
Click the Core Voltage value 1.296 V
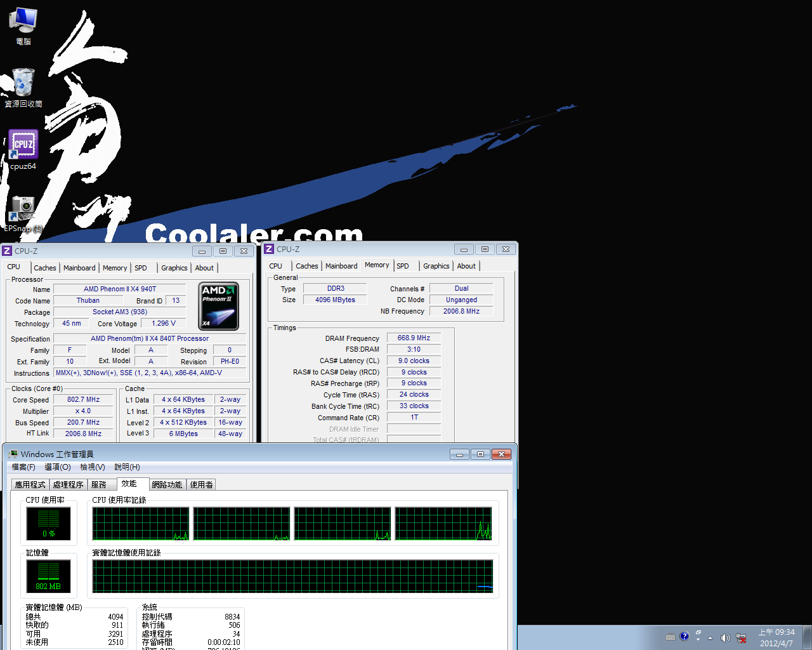(x=164, y=323)
